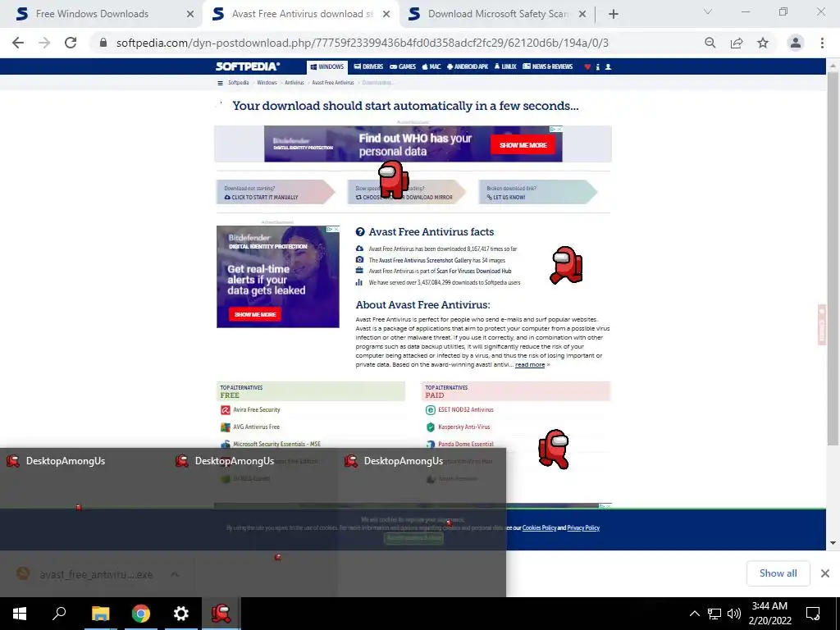Close the downloads bar
Screen dimensions: 840x630
pyautogui.click(x=825, y=573)
